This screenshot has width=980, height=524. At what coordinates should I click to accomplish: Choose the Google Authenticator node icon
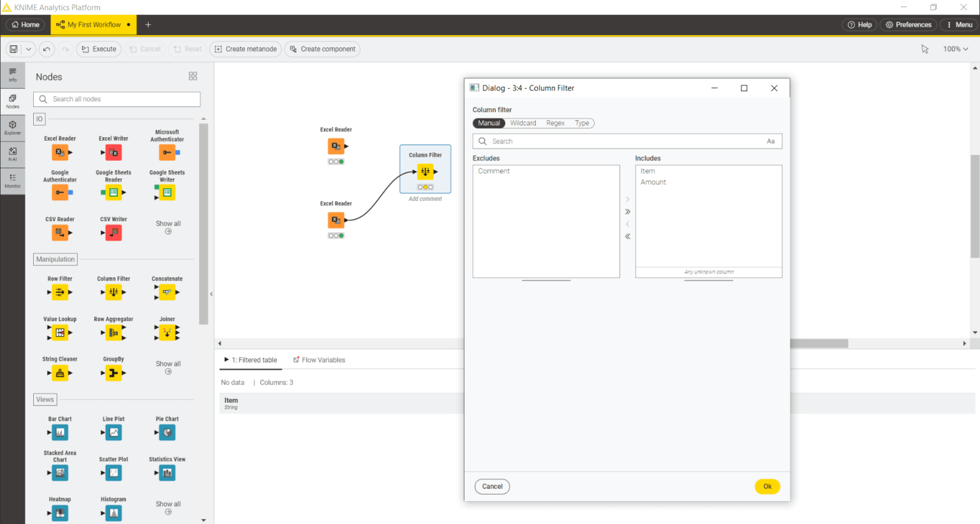[60, 192]
